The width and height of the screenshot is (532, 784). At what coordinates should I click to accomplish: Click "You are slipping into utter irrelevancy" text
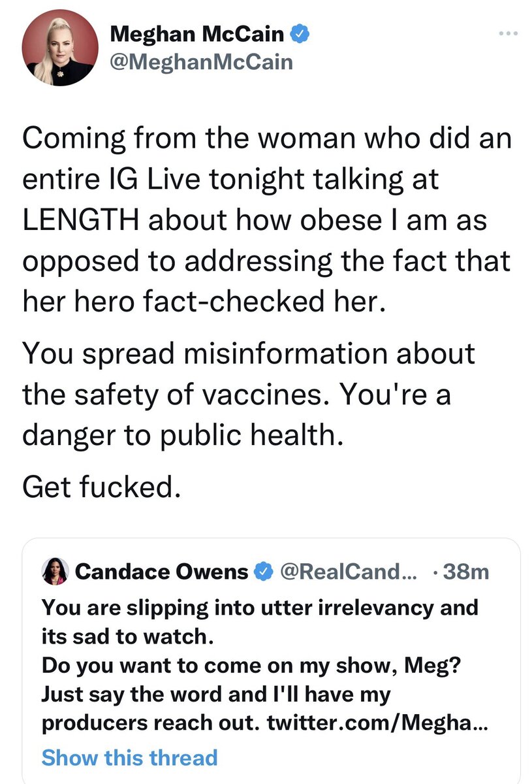[259, 607]
